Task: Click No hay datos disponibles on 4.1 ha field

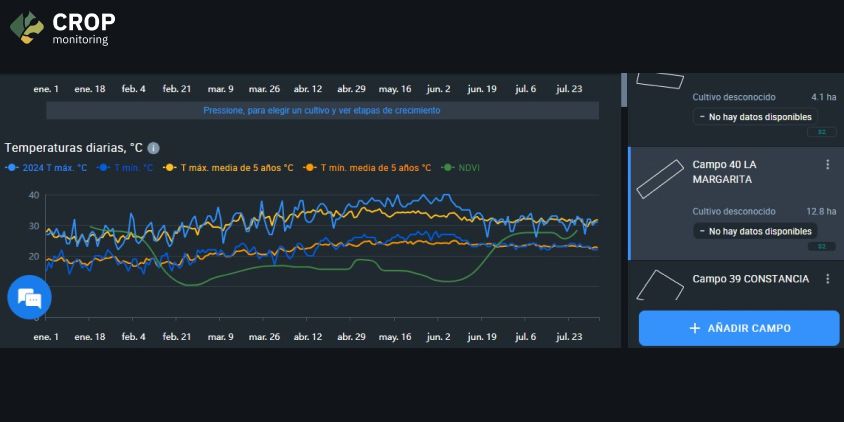Action: 755,117
